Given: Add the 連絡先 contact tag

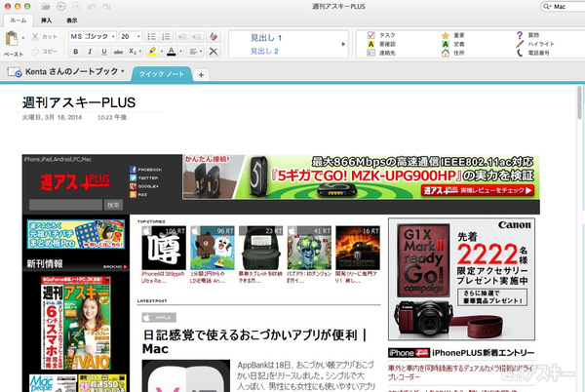Looking at the screenshot, I should click(x=381, y=53).
